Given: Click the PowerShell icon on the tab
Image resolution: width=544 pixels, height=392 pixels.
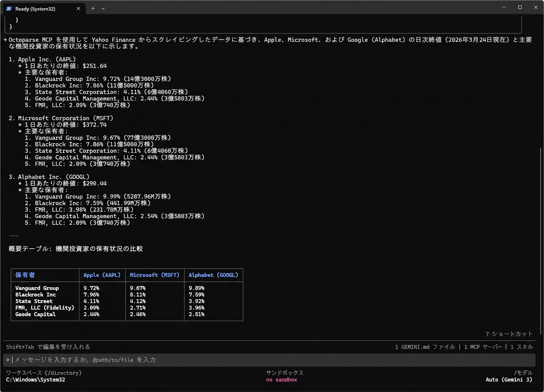Looking at the screenshot, I should pyautogui.click(x=9, y=9).
